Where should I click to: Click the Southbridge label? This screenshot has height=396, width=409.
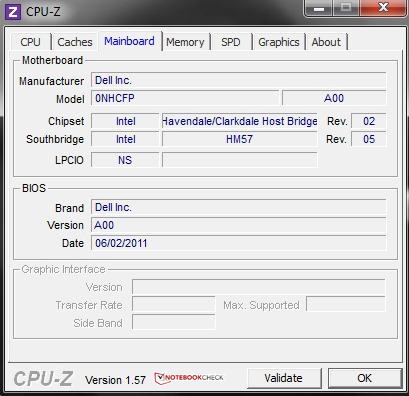pos(55,139)
